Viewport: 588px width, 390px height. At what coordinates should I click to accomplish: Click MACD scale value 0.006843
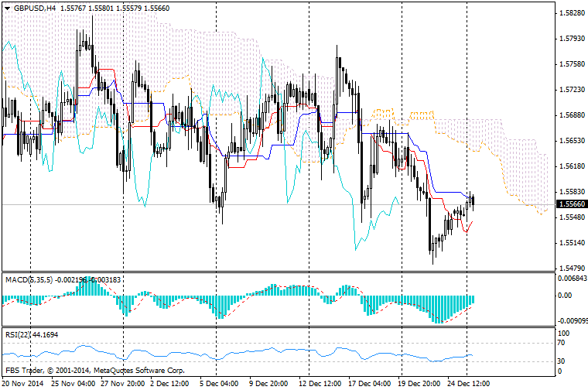coord(573,279)
